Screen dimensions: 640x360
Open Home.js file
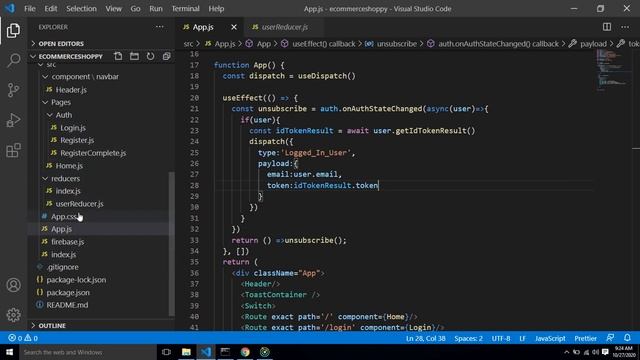click(x=69, y=166)
